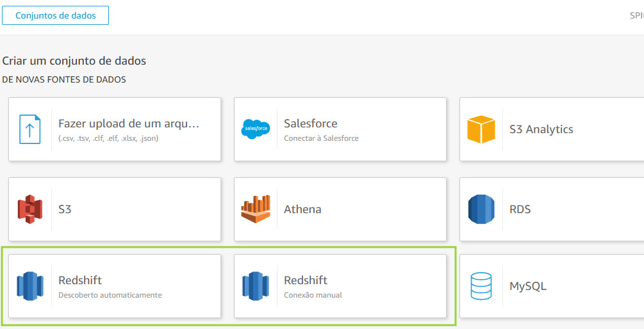Click the Salesforce cloud logo icon
Viewport: 644px width, 329px height.
[x=256, y=129]
